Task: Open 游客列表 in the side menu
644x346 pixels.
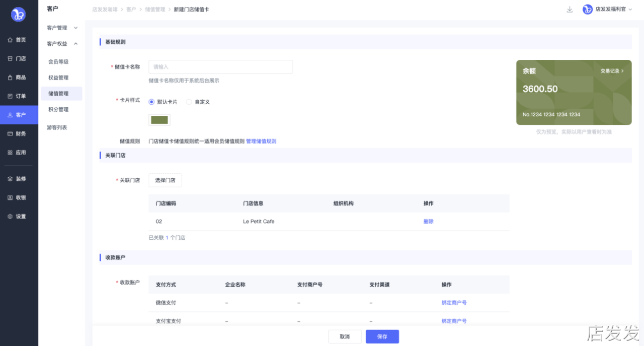Action: 57,127
